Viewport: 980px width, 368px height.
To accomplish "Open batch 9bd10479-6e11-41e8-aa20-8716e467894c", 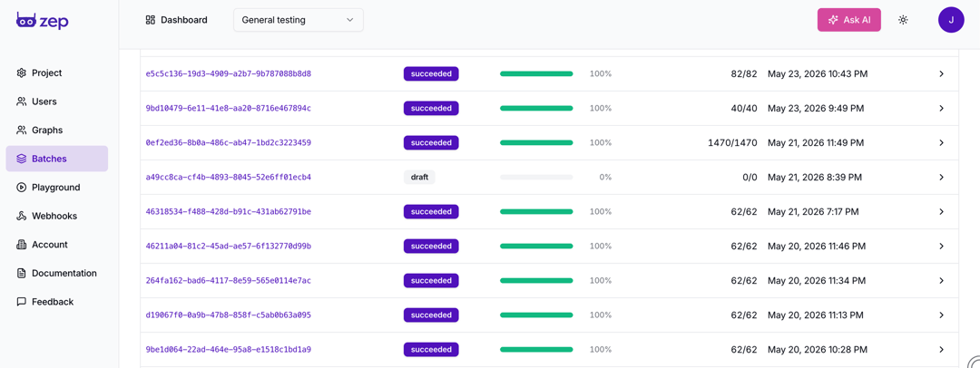I will [x=228, y=108].
